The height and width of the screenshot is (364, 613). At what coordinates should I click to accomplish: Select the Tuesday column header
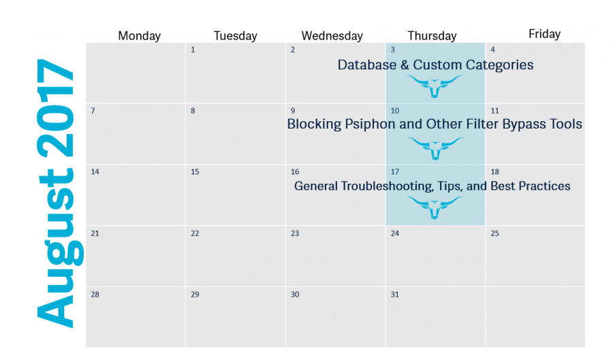click(236, 36)
